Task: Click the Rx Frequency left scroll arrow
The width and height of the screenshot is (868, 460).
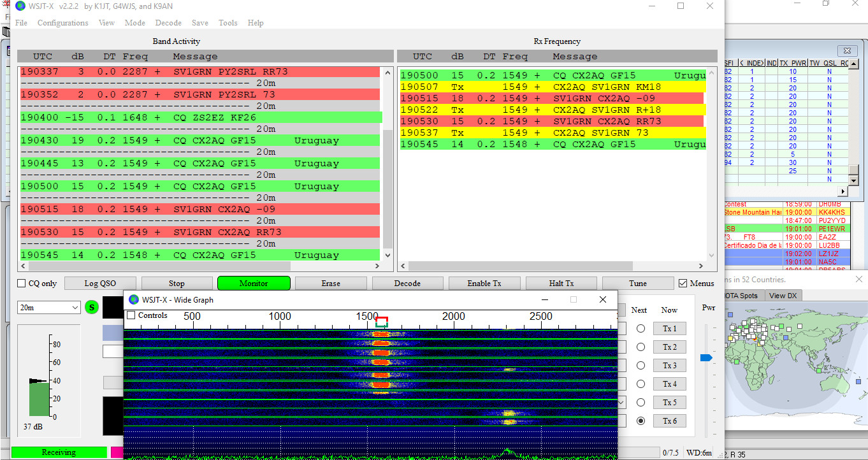Action: point(403,266)
